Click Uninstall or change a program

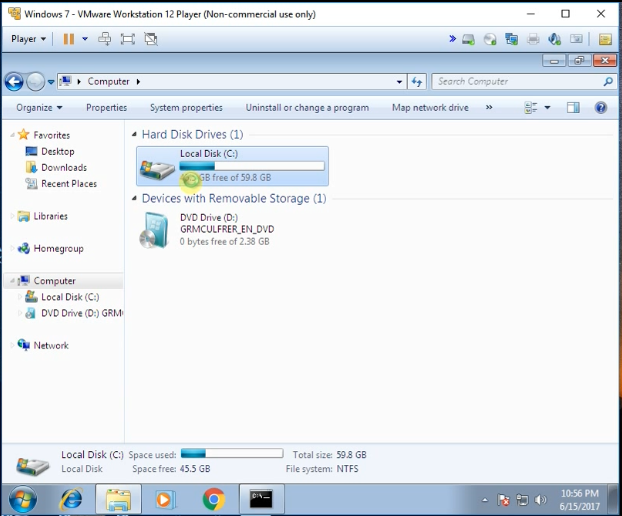coord(307,107)
